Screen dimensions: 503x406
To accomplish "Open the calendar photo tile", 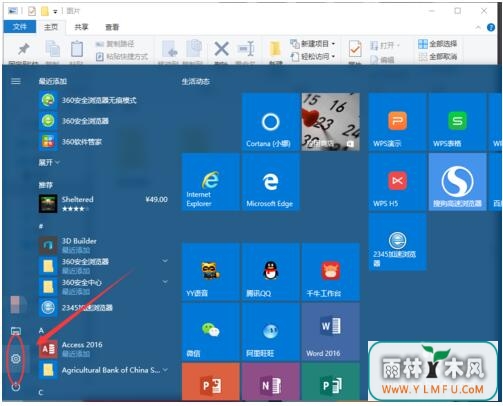I will (x=330, y=122).
